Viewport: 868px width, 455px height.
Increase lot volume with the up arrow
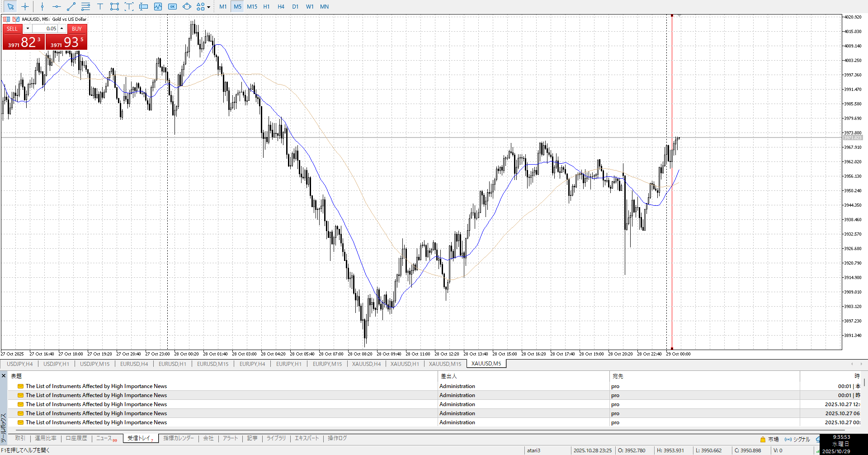62,28
